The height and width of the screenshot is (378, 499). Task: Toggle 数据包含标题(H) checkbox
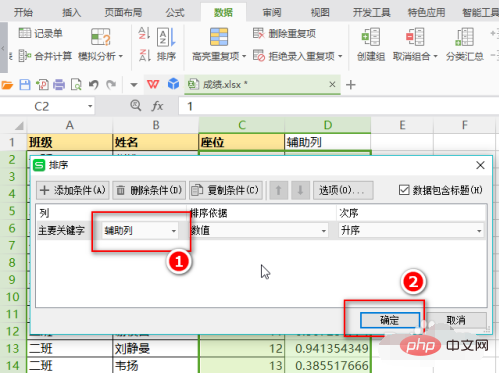[404, 190]
